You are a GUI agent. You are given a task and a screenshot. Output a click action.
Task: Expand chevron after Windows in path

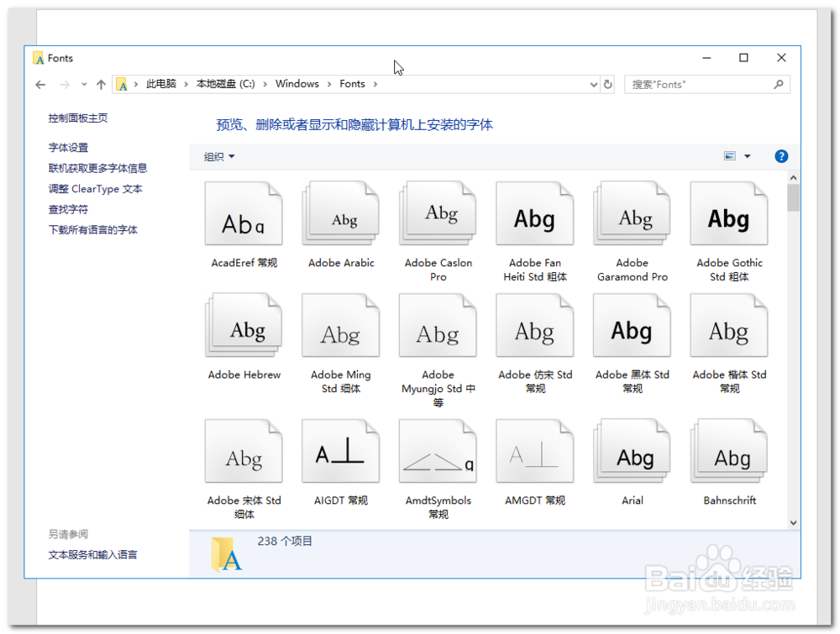(329, 84)
